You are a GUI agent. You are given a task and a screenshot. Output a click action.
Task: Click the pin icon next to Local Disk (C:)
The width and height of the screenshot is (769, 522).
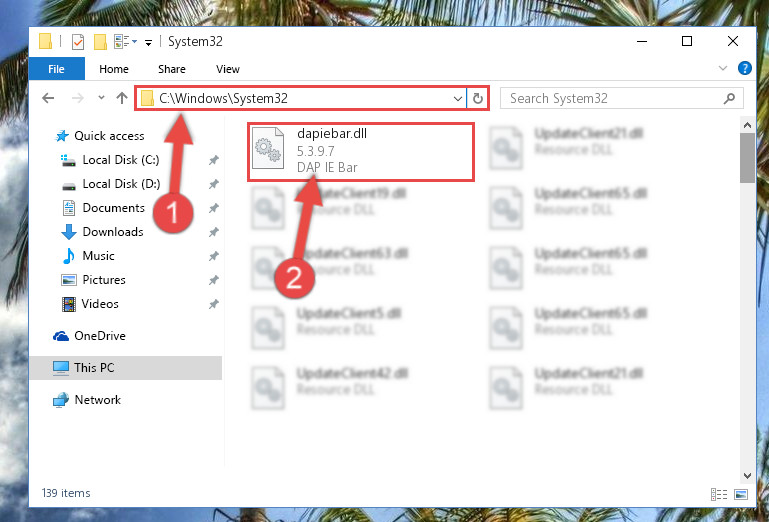pyautogui.click(x=213, y=160)
